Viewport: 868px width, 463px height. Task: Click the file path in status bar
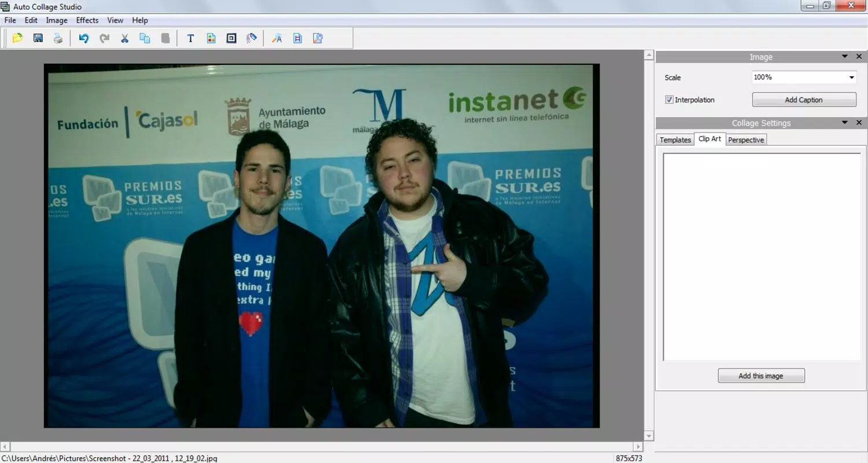click(109, 458)
